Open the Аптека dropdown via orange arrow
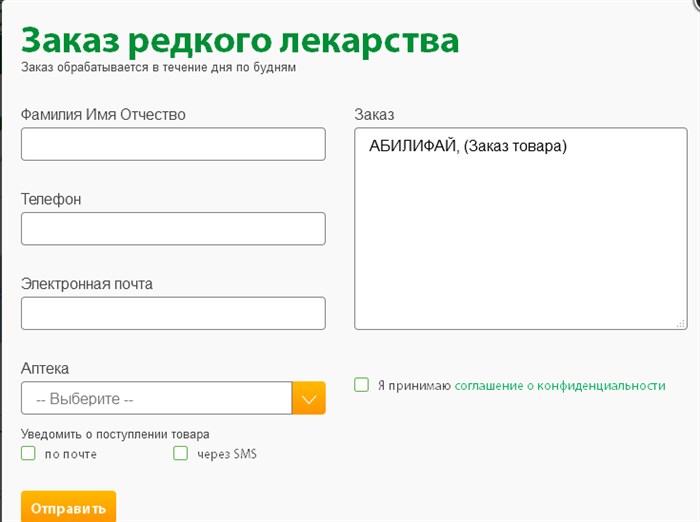This screenshot has height=522, width=700. coord(309,398)
